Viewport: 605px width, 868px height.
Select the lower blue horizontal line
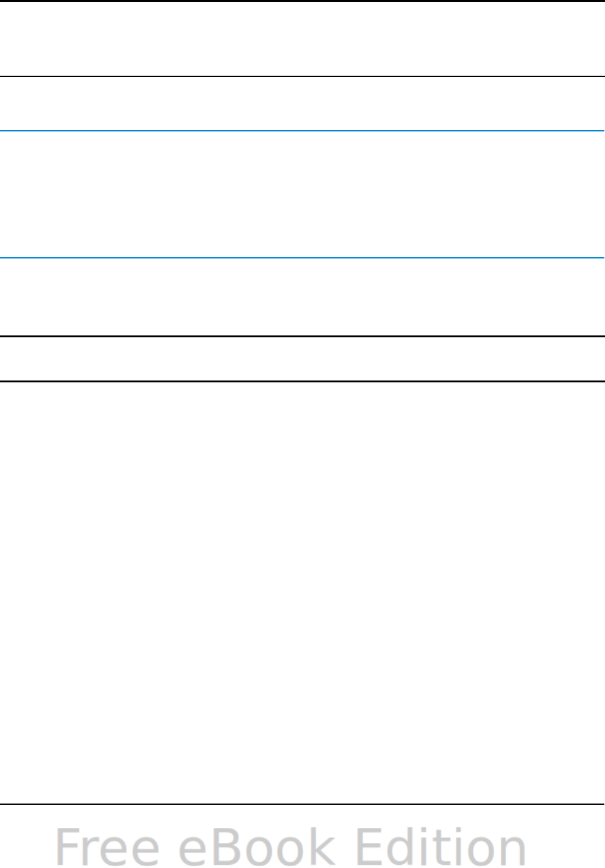point(302,258)
